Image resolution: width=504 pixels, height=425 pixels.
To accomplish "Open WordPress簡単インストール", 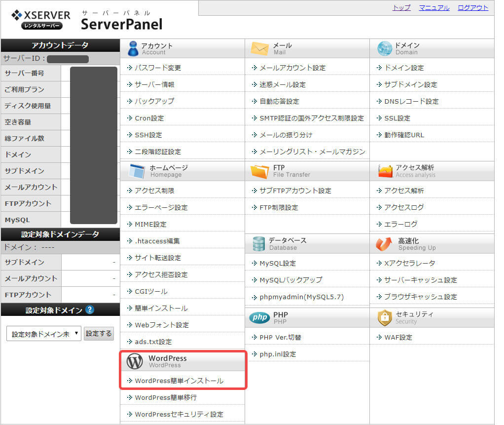I will (x=179, y=381).
